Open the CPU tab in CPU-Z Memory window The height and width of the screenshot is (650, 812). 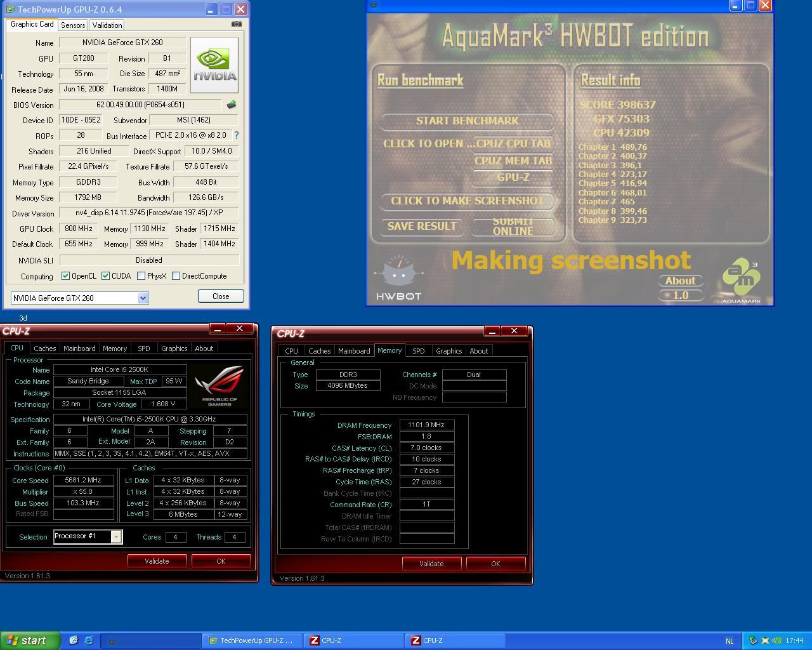(x=292, y=351)
